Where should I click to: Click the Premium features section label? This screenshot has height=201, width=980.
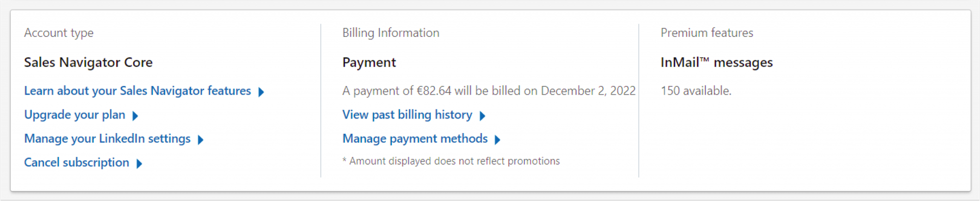(707, 33)
